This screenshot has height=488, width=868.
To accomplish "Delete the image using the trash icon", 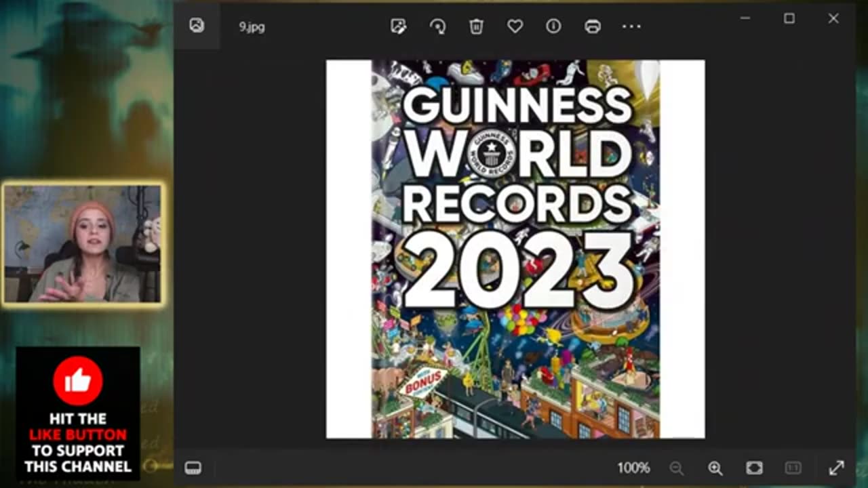I will (476, 26).
